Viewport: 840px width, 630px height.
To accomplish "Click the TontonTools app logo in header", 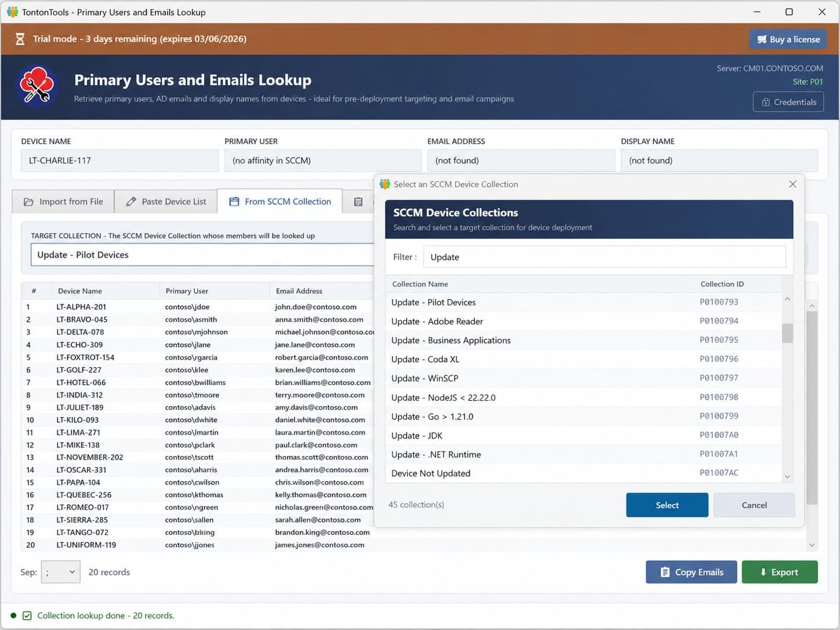I will 37,87.
